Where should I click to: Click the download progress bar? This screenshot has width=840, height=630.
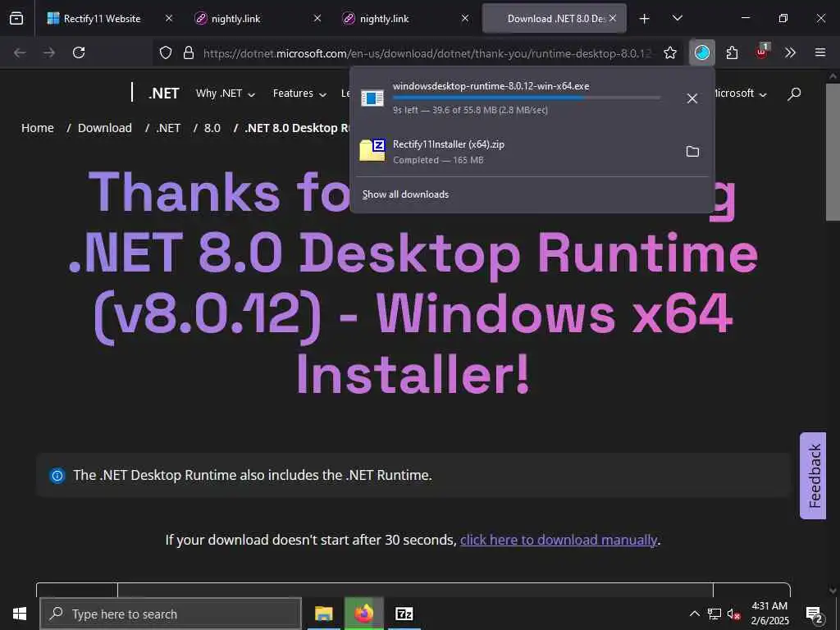tap(526, 98)
